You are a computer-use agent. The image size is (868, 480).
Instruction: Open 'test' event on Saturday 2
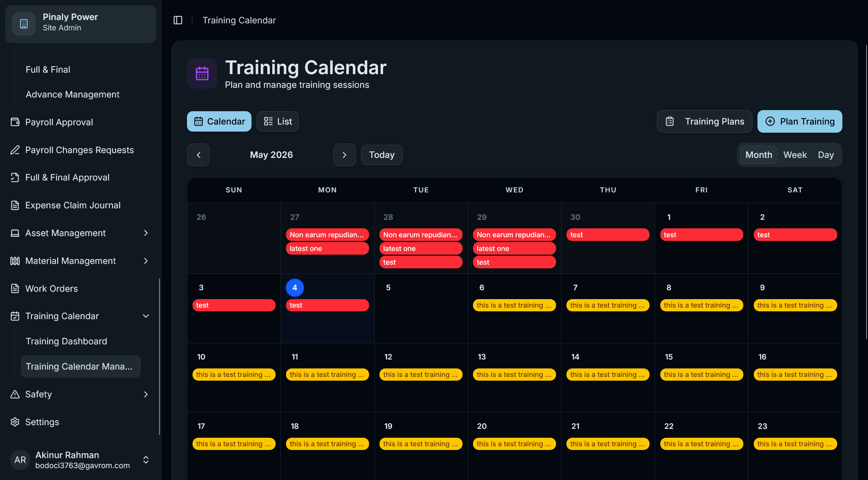point(795,235)
